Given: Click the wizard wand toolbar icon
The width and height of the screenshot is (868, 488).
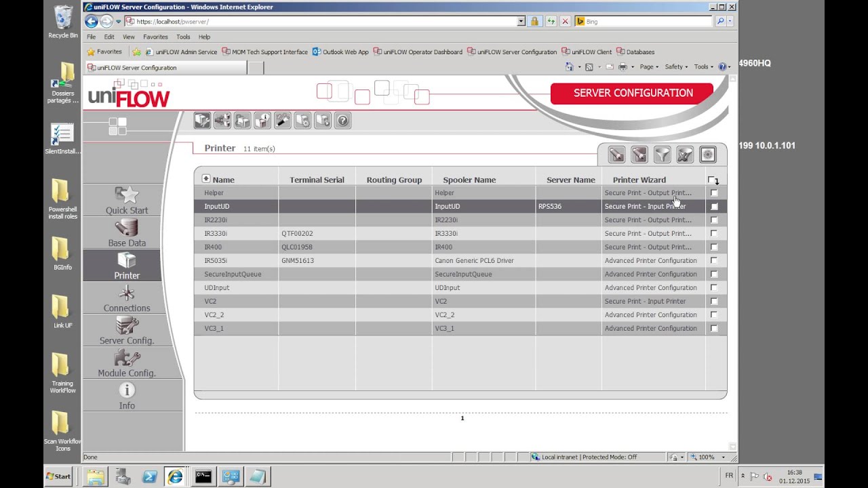Looking at the screenshot, I should (x=283, y=121).
